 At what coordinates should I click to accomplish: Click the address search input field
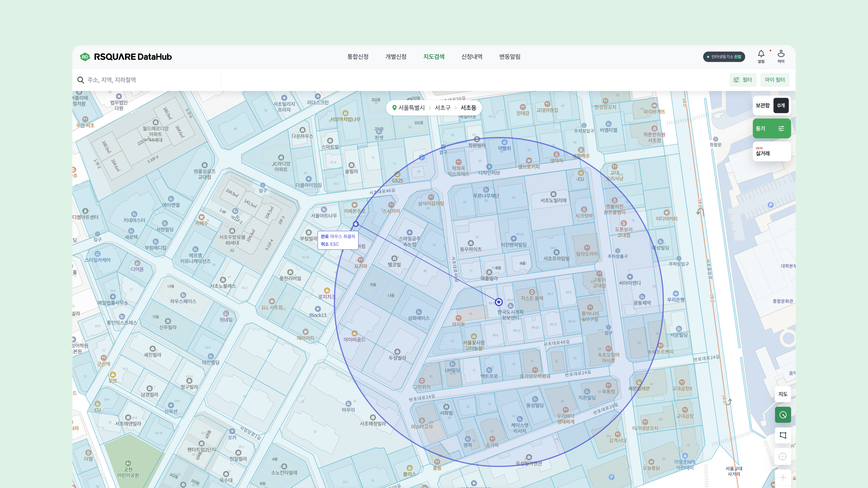coord(152,80)
